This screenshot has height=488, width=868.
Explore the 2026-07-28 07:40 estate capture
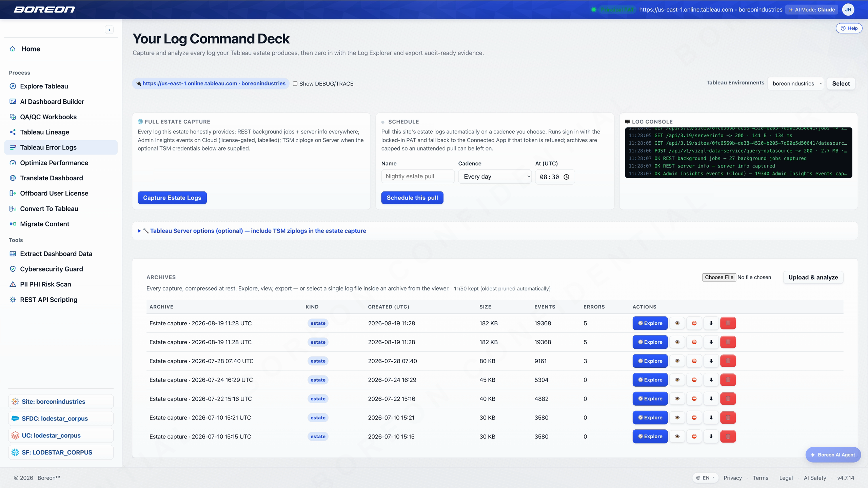pos(650,361)
